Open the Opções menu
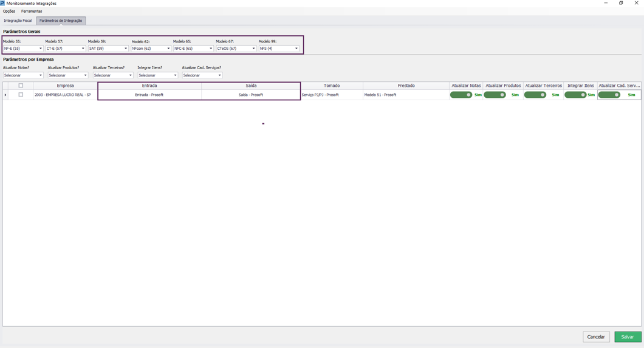Viewport: 644px width, 348px height. pyautogui.click(x=9, y=11)
